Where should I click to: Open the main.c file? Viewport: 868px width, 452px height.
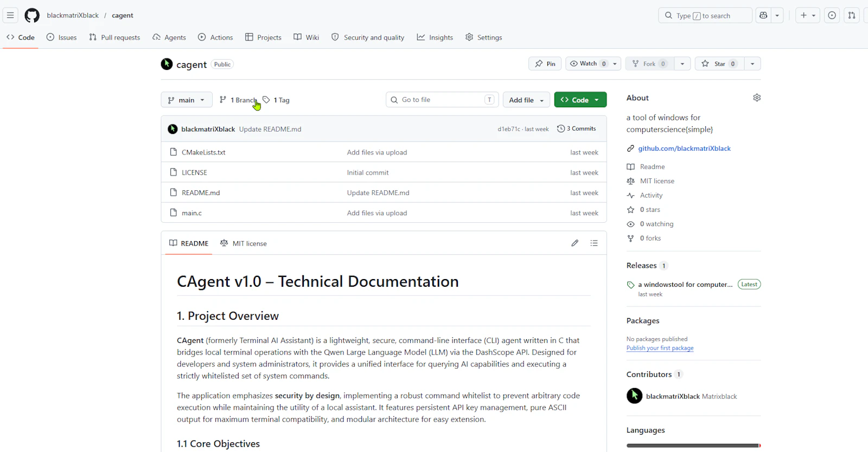click(x=192, y=213)
